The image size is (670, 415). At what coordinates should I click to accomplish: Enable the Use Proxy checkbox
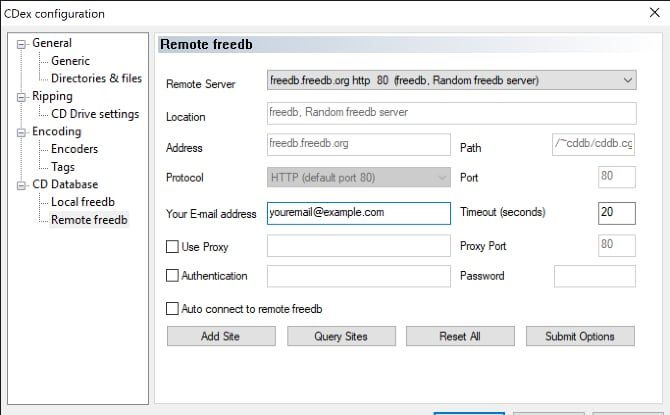pyautogui.click(x=172, y=247)
